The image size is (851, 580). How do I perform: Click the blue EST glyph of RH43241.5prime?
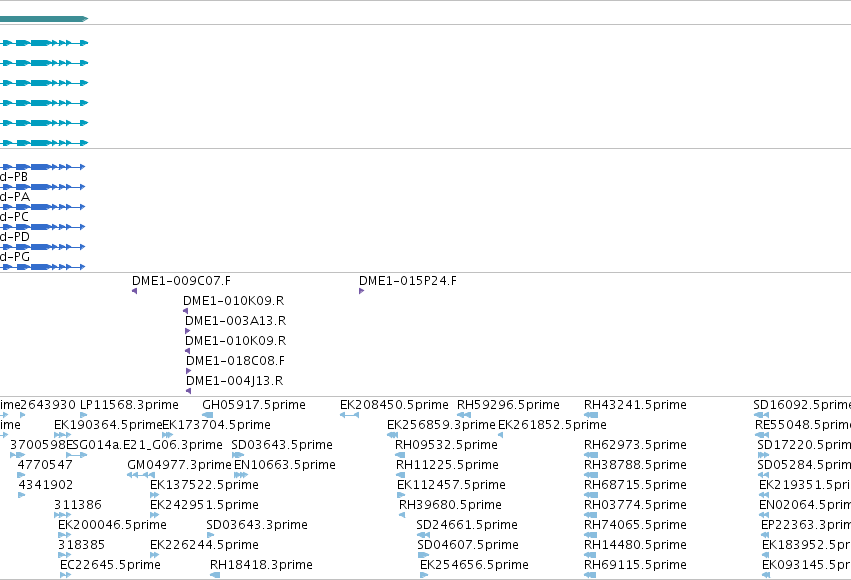[x=591, y=415]
